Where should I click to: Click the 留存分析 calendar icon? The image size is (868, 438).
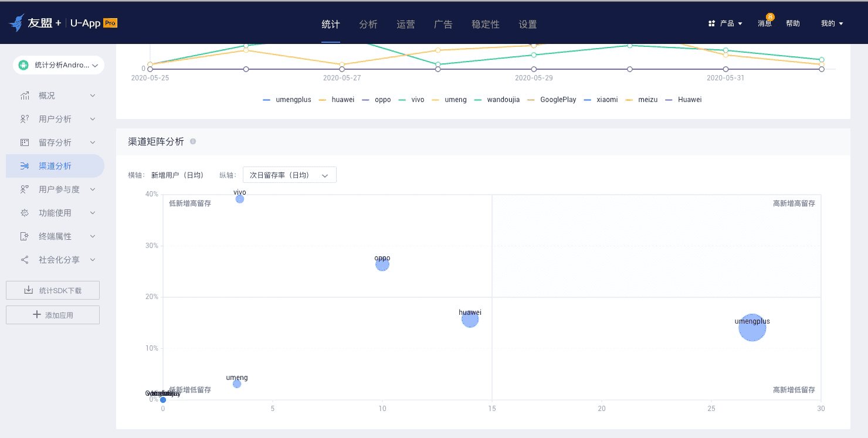[25, 142]
